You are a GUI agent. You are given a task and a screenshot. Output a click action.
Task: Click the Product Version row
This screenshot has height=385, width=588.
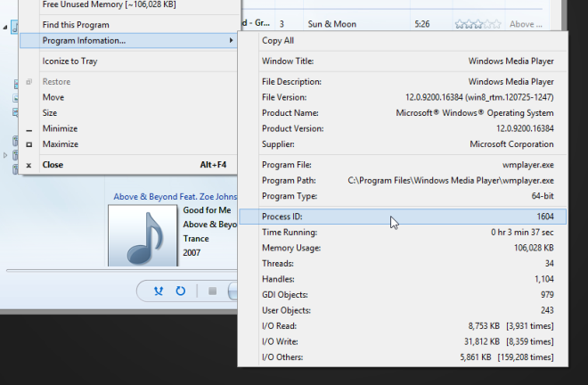(x=403, y=128)
